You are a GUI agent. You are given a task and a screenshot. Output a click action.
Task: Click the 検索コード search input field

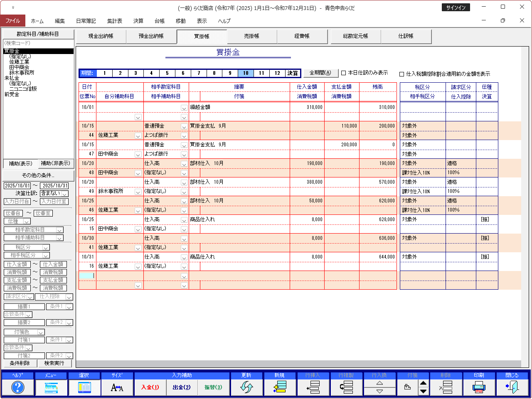coord(38,43)
